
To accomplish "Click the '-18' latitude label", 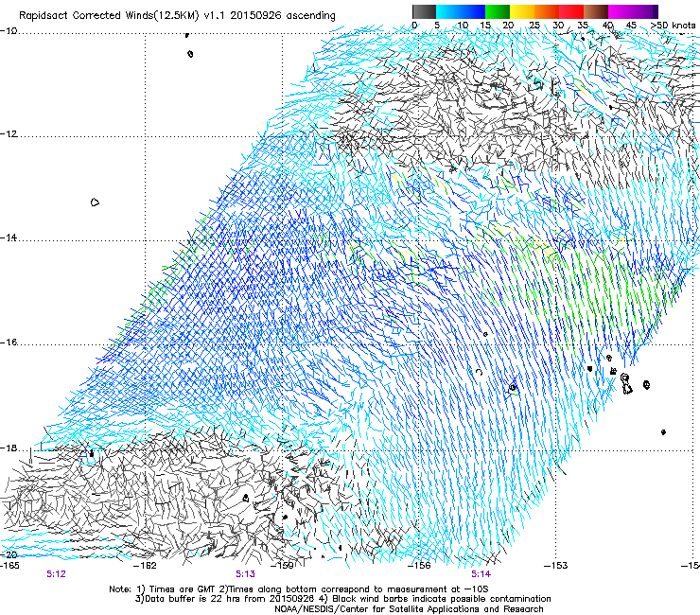I will (9, 448).
